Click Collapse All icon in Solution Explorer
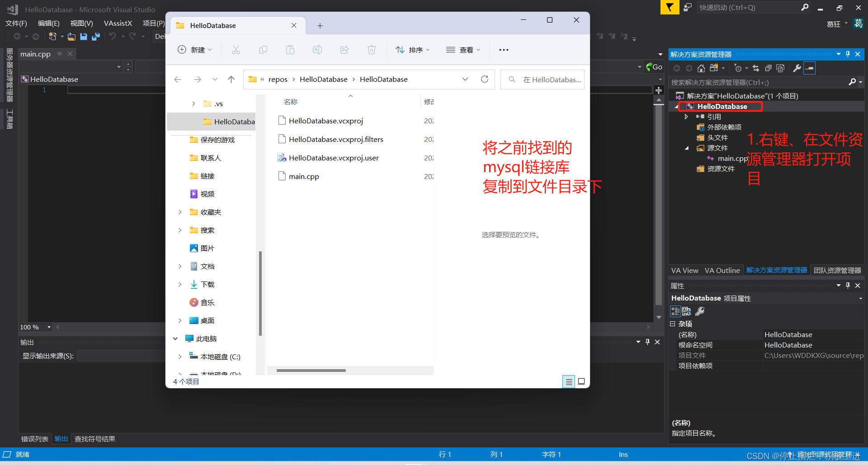 768,68
